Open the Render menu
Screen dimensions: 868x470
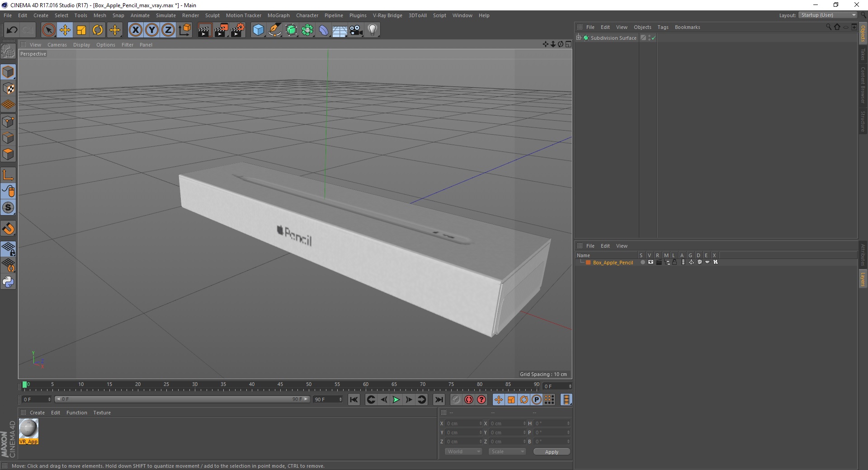190,15
